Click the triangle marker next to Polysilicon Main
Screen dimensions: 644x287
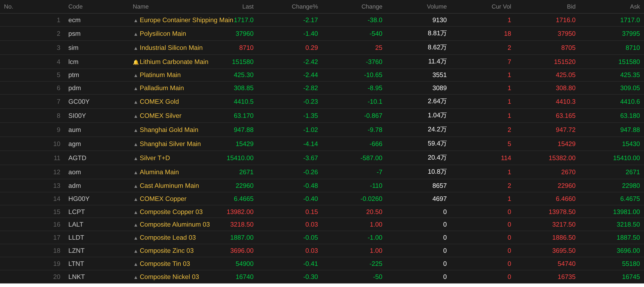pyautogui.click(x=136, y=34)
